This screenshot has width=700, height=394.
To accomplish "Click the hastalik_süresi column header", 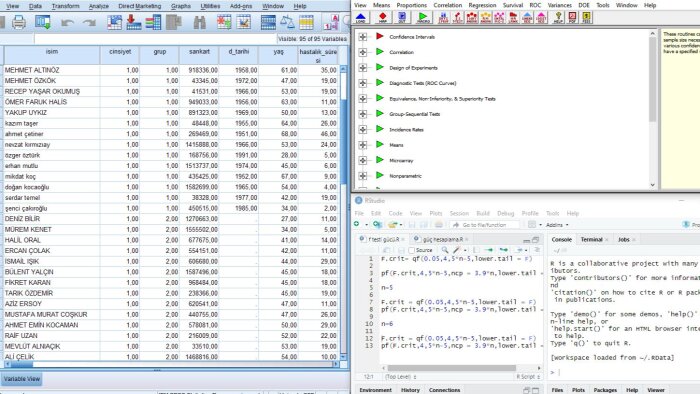I will [x=318, y=55].
